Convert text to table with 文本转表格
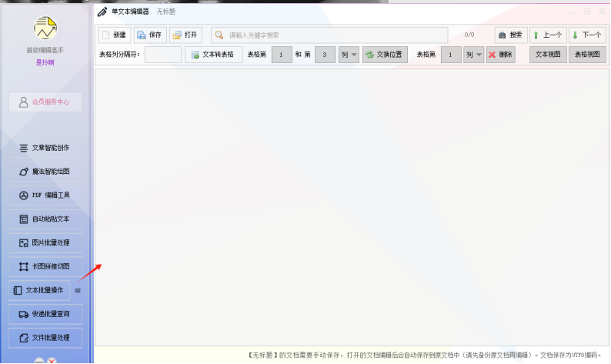The height and width of the screenshot is (364, 611). (213, 55)
